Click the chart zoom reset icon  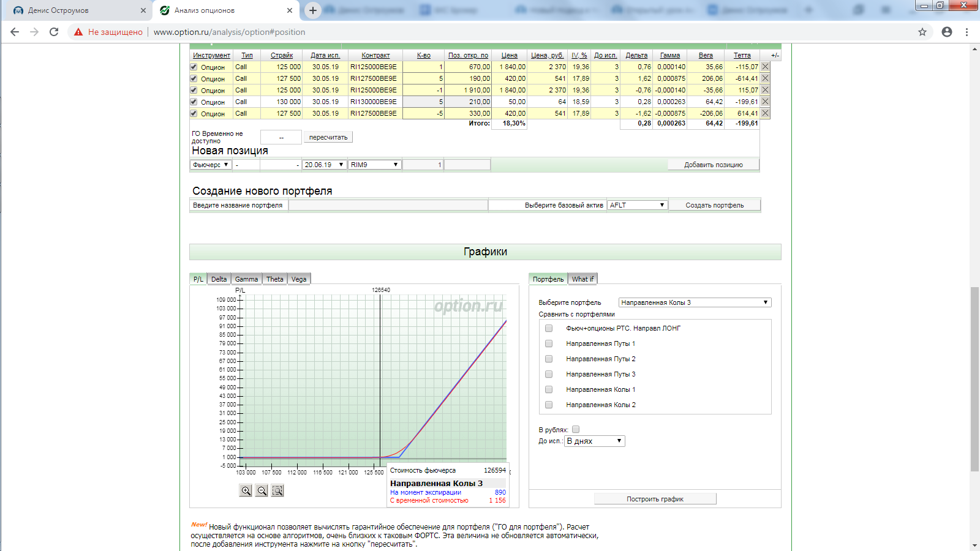(x=277, y=490)
